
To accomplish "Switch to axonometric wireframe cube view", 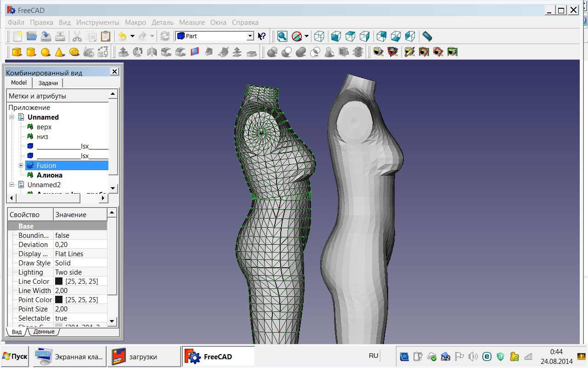I will point(319,36).
